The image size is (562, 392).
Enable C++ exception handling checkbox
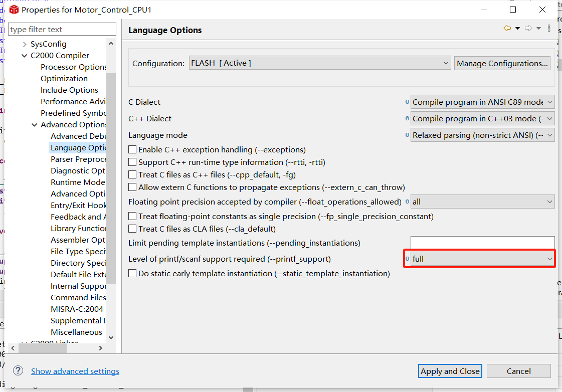(132, 149)
